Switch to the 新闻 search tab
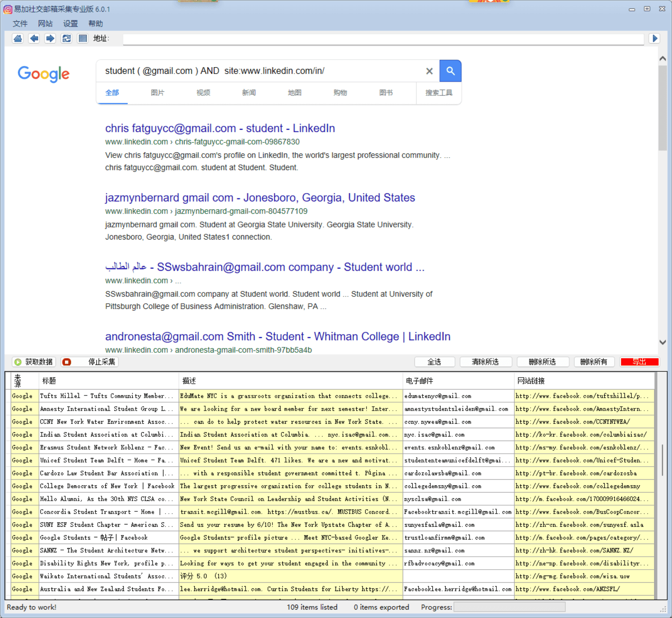672x618 pixels. tap(249, 93)
